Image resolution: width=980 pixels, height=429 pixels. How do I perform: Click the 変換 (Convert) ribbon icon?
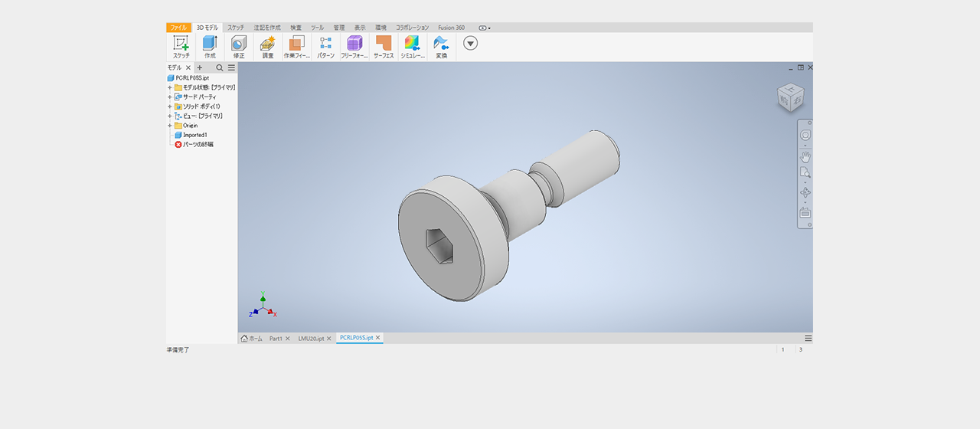click(x=441, y=44)
